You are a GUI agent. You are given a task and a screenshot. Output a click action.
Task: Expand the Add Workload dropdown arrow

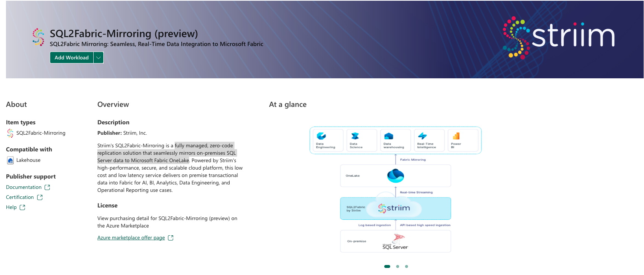pos(98,58)
